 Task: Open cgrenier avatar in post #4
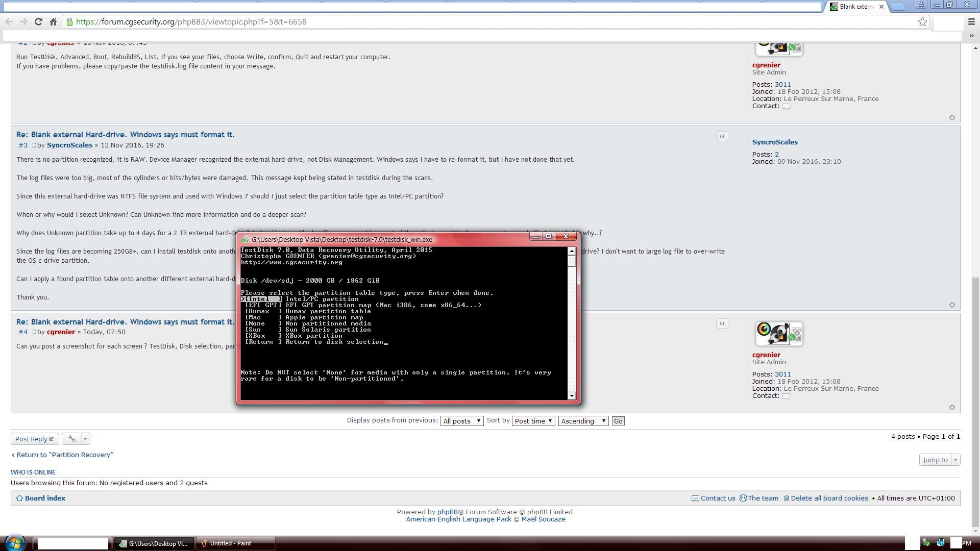pyautogui.click(x=779, y=334)
